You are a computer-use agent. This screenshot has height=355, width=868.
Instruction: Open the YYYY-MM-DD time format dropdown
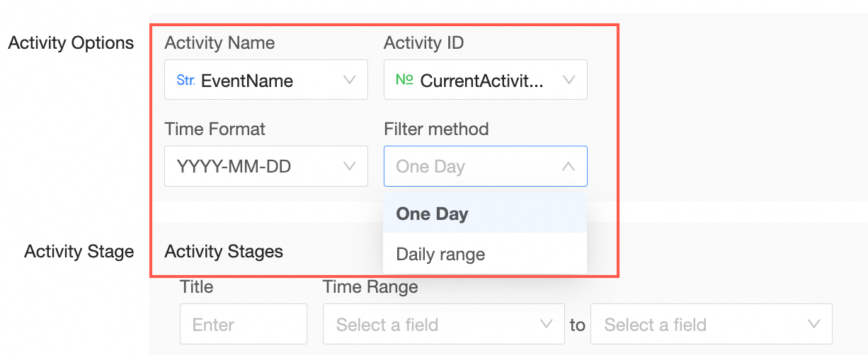(234, 167)
